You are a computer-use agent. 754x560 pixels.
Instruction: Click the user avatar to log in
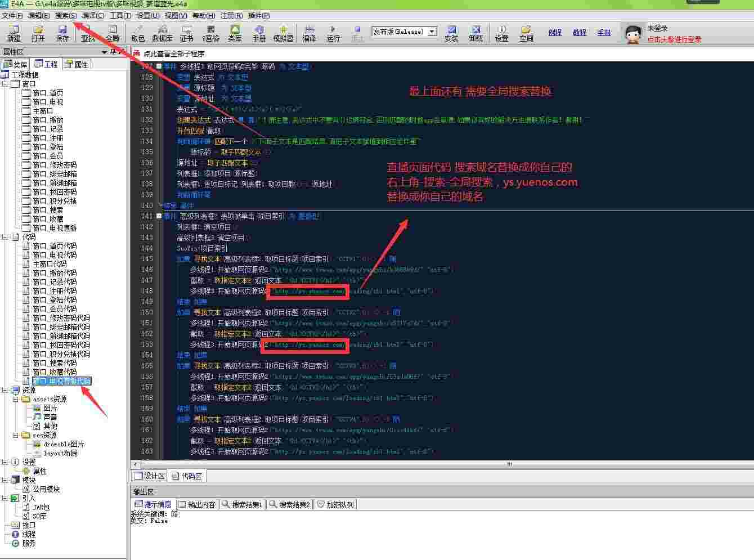pos(634,34)
